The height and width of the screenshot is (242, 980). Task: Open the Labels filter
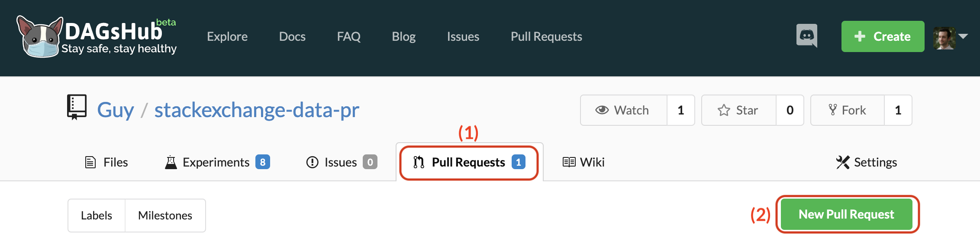(97, 216)
